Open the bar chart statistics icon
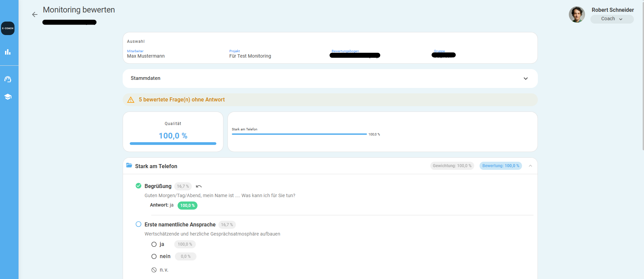The image size is (644, 279). click(x=8, y=52)
